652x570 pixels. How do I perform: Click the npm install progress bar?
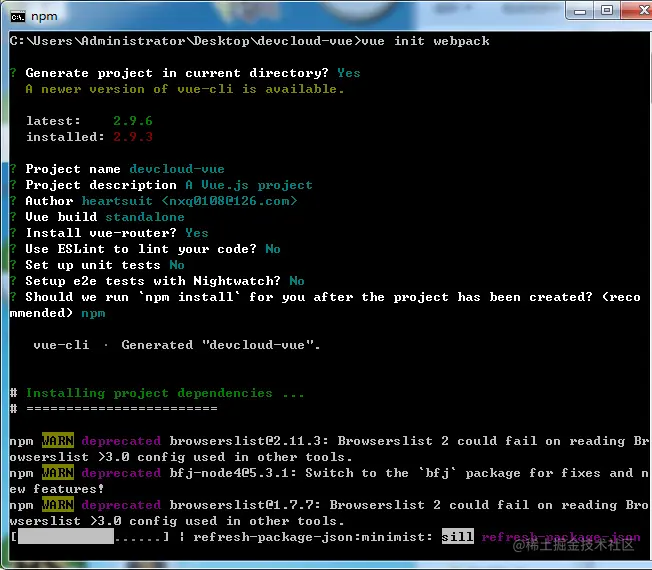tap(90, 537)
